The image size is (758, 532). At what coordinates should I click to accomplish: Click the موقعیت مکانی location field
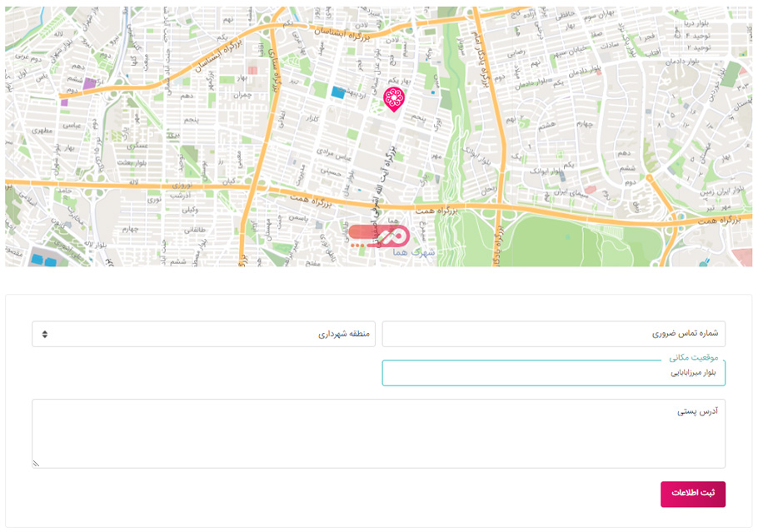point(553,374)
